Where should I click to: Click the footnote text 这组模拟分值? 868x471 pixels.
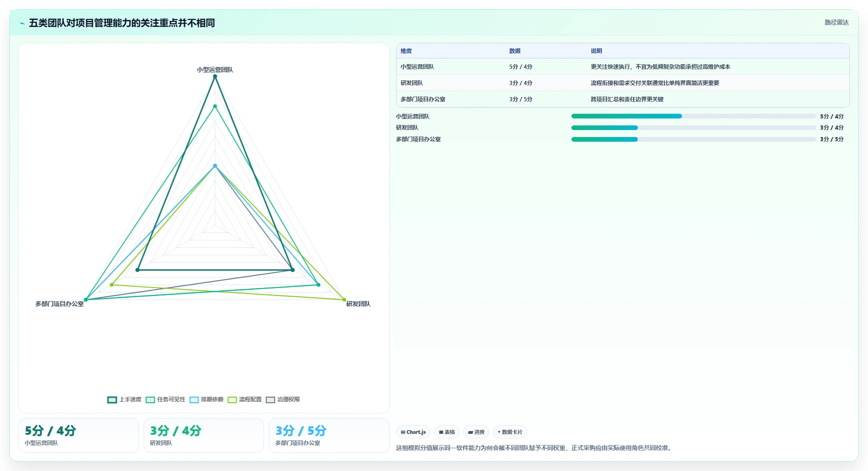(534, 448)
